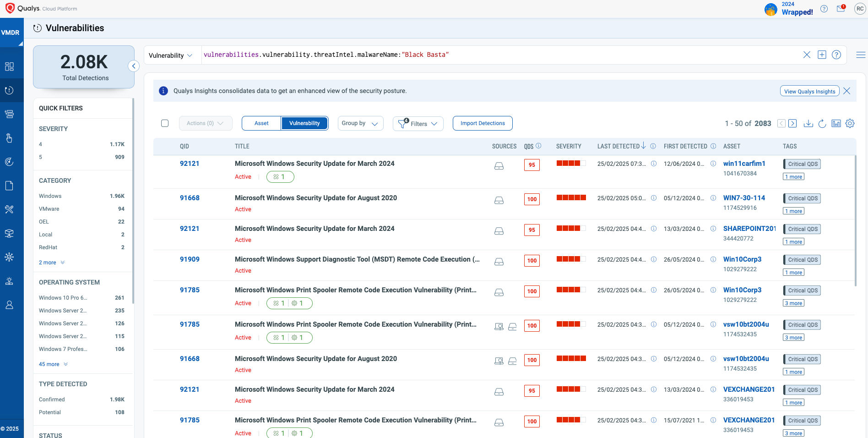Open the notifications mail icon

point(841,8)
